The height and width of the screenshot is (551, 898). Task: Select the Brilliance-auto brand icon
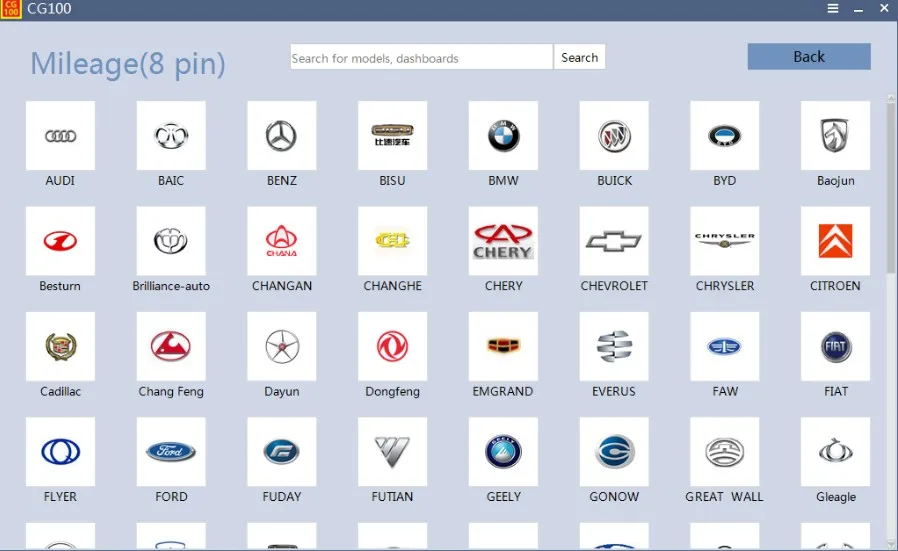click(171, 241)
